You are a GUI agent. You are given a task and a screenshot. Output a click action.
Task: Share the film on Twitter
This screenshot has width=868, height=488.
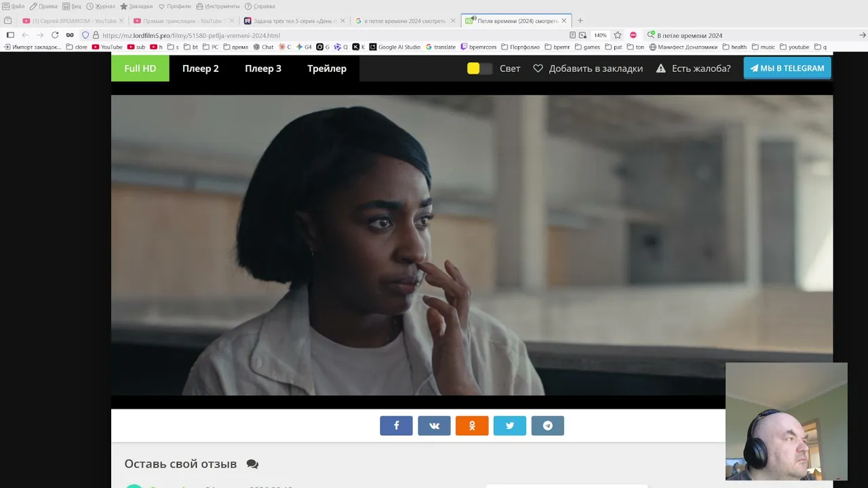510,426
